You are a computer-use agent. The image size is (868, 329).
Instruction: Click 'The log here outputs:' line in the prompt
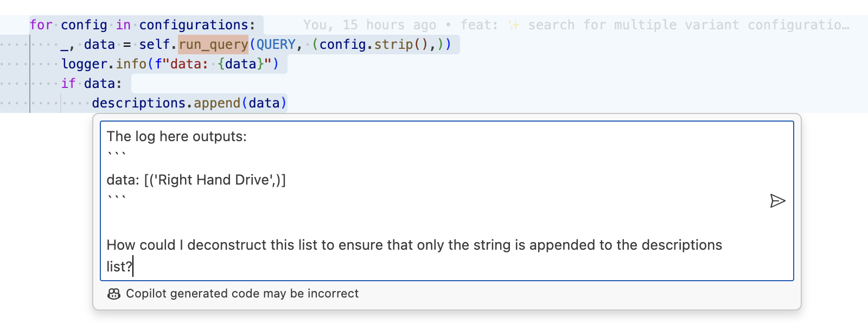pyautogui.click(x=176, y=136)
